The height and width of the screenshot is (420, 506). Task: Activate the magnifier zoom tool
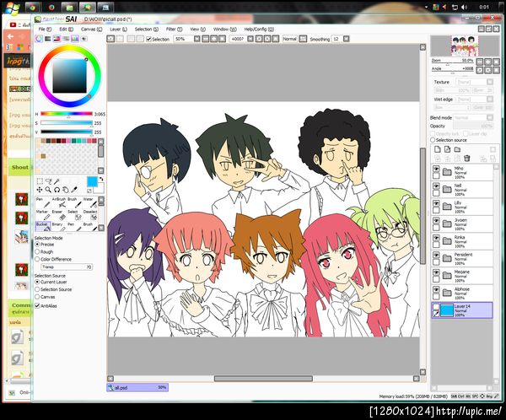click(x=48, y=190)
